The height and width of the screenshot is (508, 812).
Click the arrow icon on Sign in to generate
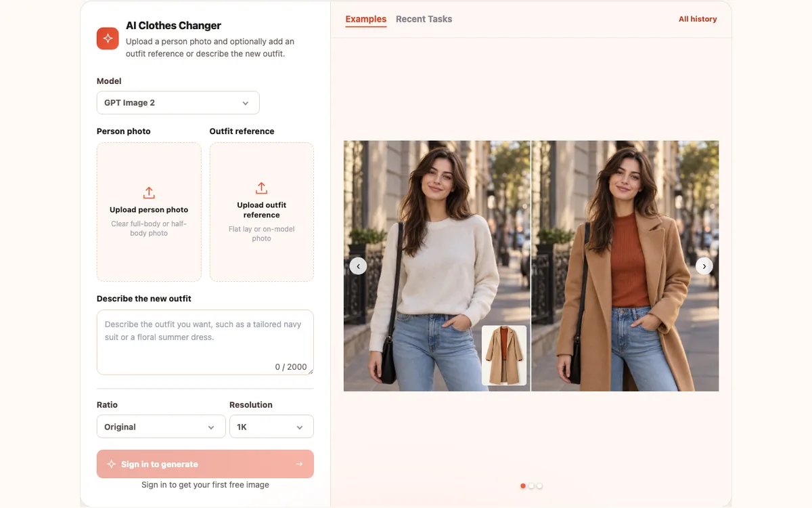pyautogui.click(x=299, y=464)
